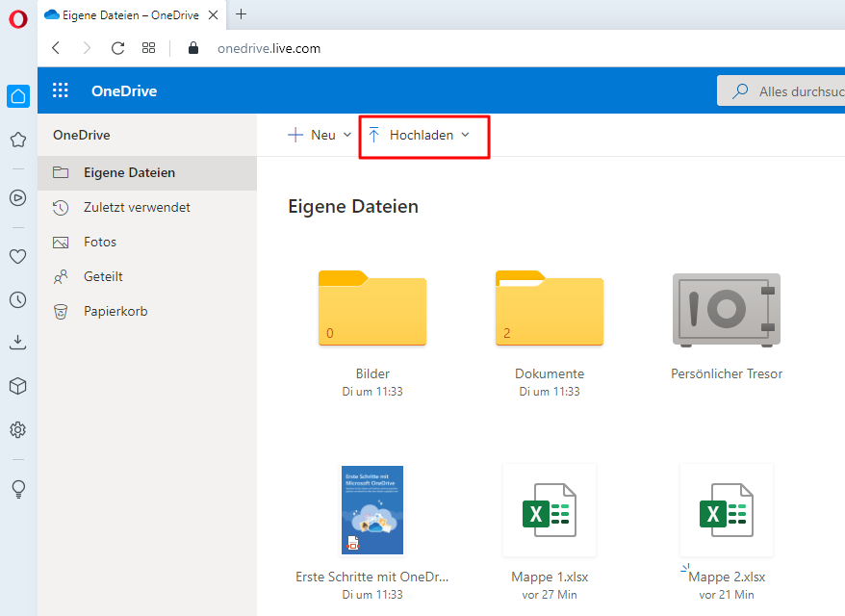
Task: Open Mappe 1.xlsx file
Action: point(549,510)
